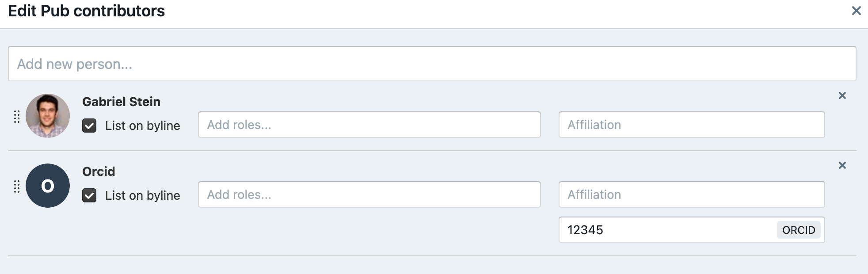Click drag handle beside Gabriel Stein
The height and width of the screenshot is (274, 868).
tap(17, 117)
